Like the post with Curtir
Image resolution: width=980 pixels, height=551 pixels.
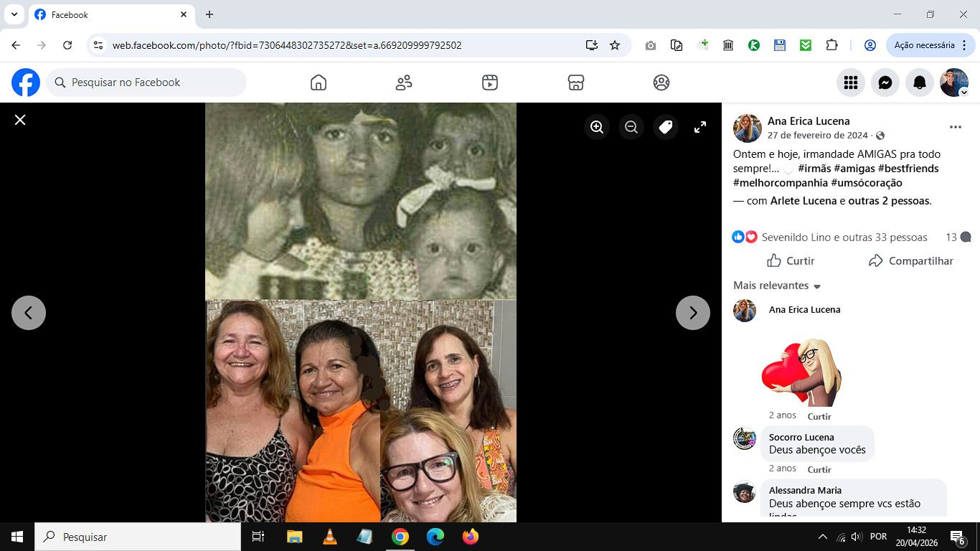[x=791, y=261]
